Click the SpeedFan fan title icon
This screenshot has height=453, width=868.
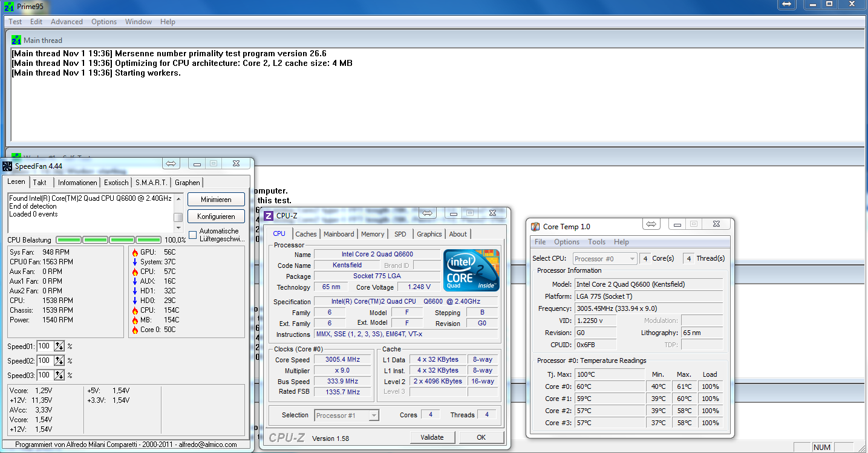pyautogui.click(x=8, y=166)
